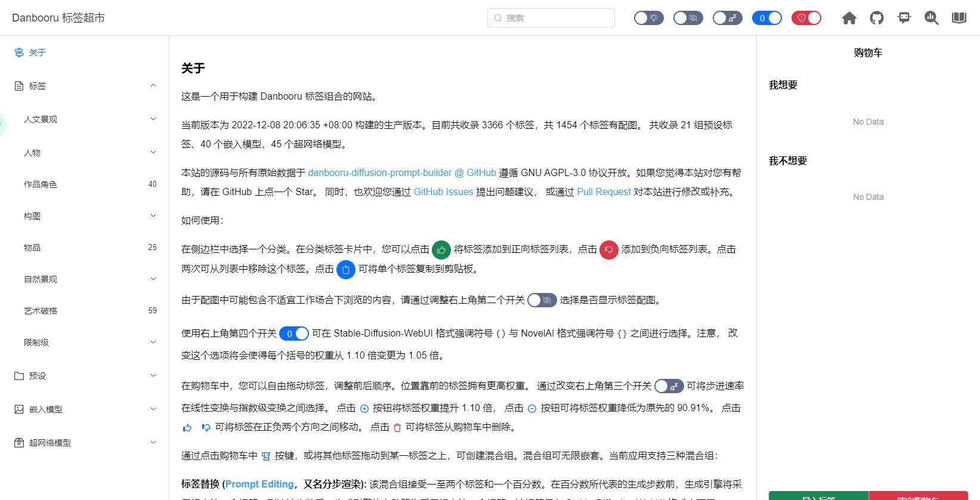The height and width of the screenshot is (500, 980).
Task: Expand the 构图 submenu
Action: (85, 216)
